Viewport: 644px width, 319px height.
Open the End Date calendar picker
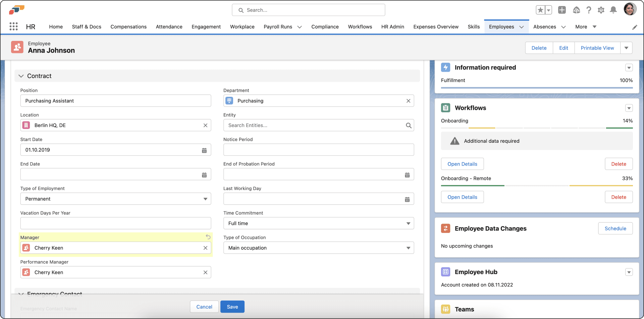[204, 175]
